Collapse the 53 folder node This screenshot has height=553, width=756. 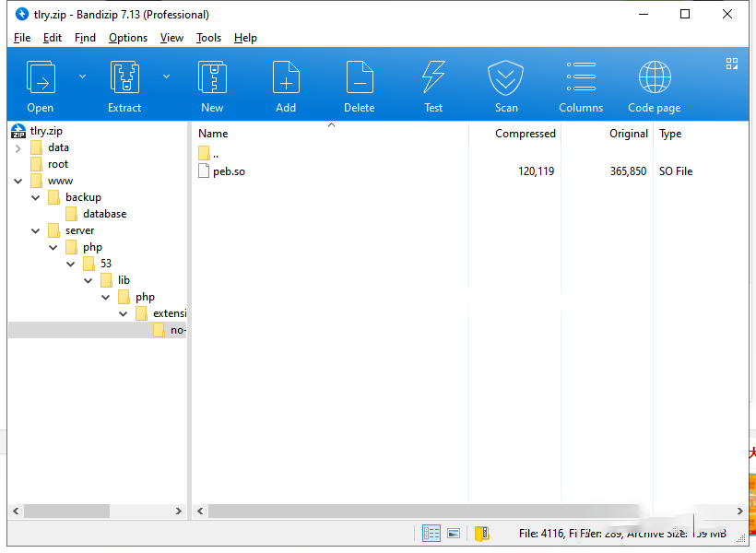pyautogui.click(x=71, y=265)
